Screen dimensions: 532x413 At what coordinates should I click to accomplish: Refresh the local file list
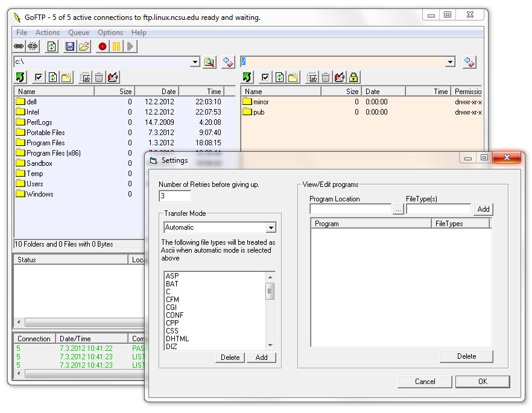coord(52,77)
